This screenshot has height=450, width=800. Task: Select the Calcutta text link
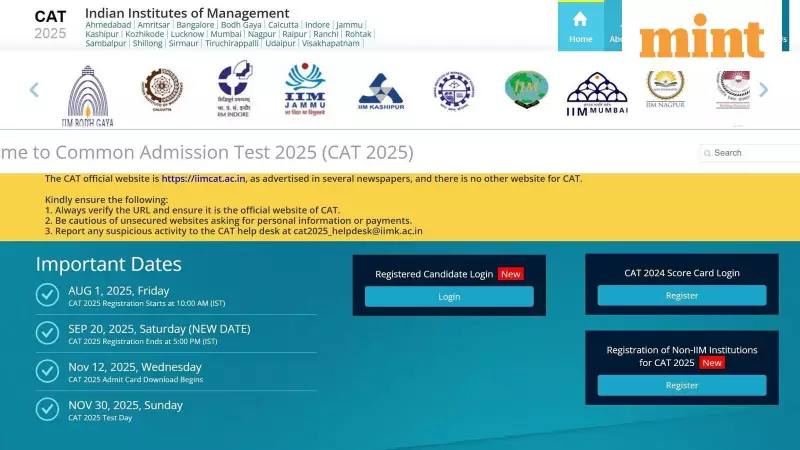click(283, 24)
